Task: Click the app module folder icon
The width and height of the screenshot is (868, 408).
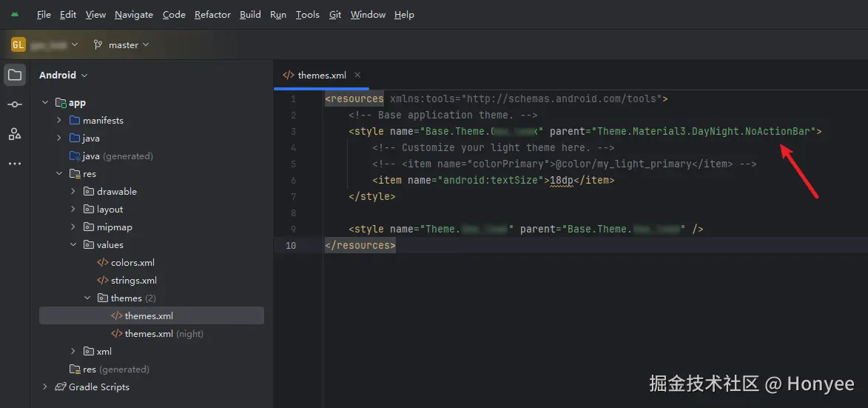Action: (x=61, y=103)
